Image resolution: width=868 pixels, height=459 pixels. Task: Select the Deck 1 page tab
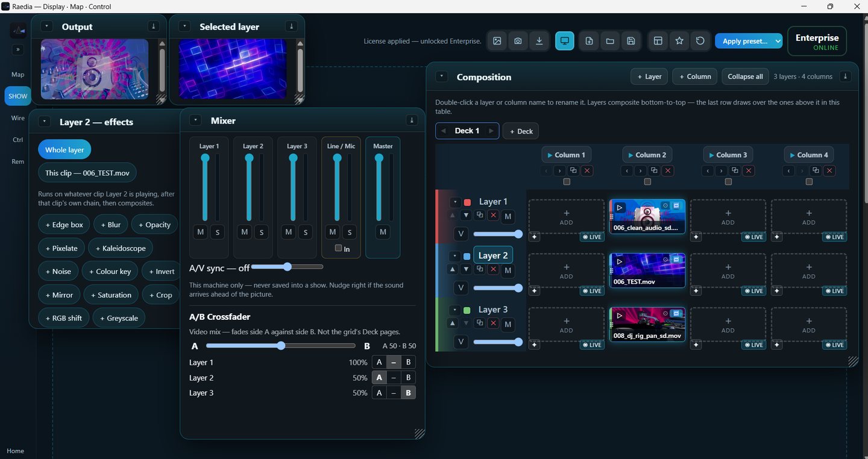coord(467,131)
